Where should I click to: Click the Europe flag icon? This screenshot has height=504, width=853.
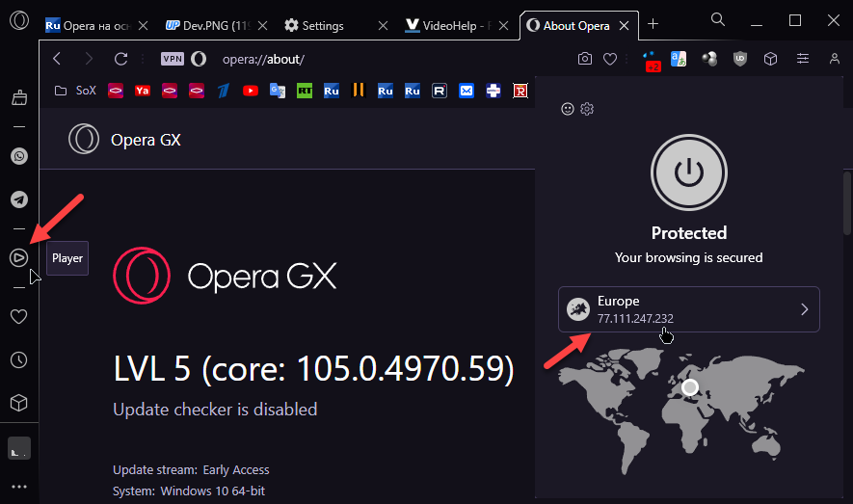[x=578, y=309]
